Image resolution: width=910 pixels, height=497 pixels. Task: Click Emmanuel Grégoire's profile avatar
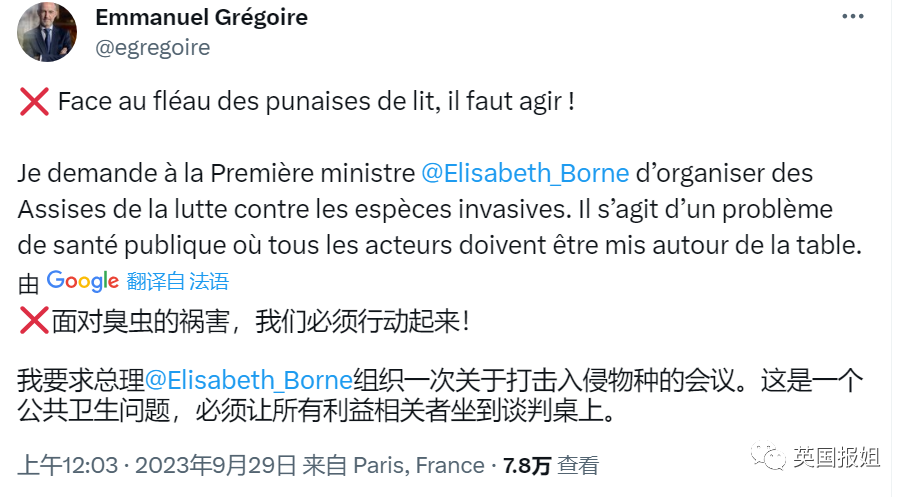[47, 32]
